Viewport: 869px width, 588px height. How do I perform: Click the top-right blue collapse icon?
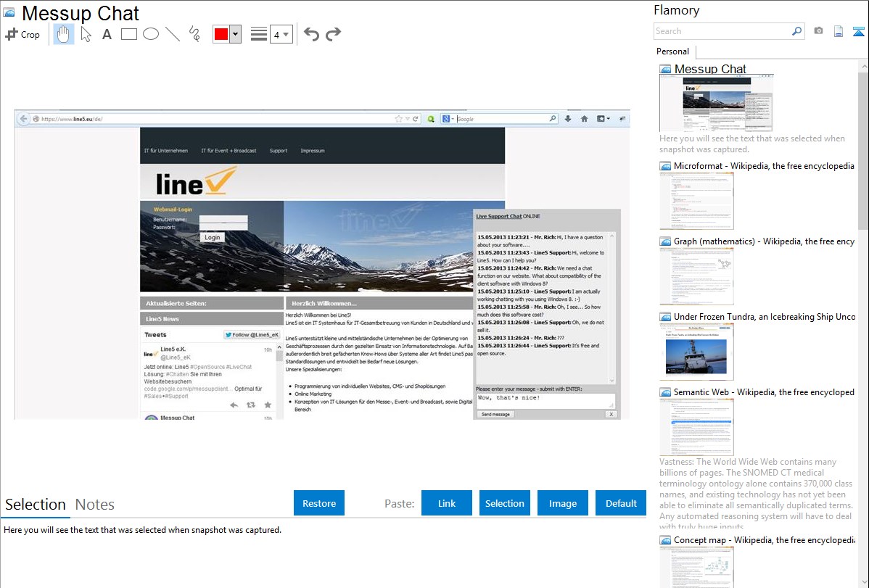(858, 32)
